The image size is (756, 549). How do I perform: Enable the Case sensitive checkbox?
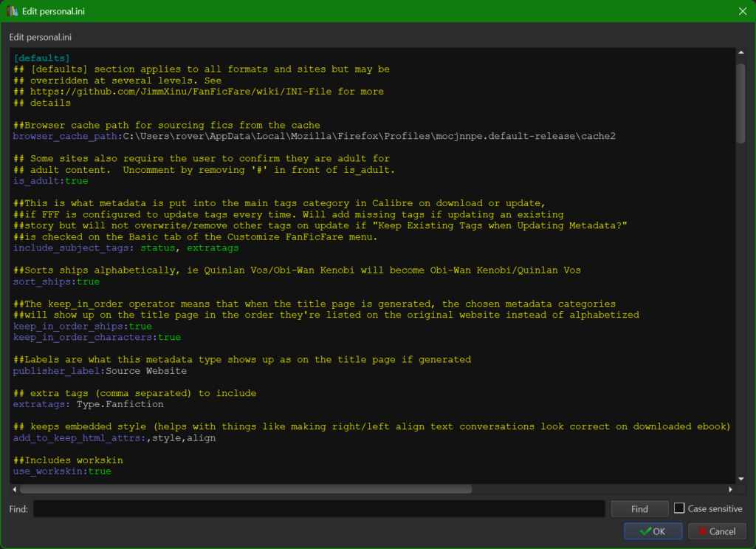click(678, 508)
